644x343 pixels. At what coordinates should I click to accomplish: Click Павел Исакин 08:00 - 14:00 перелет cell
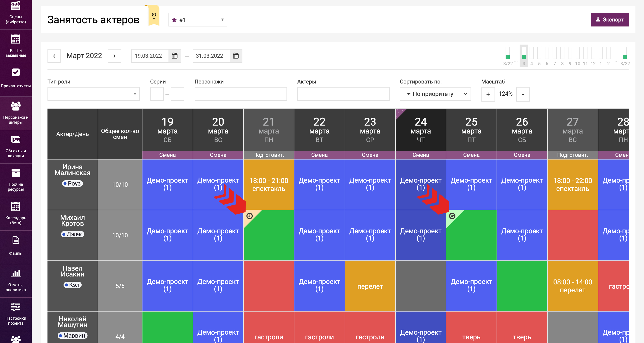[x=573, y=286]
